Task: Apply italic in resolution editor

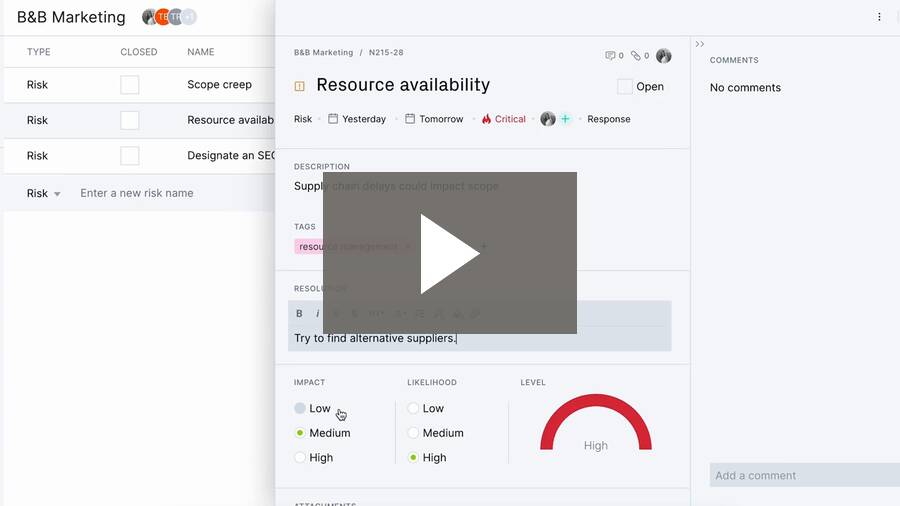Action: pyautogui.click(x=317, y=314)
